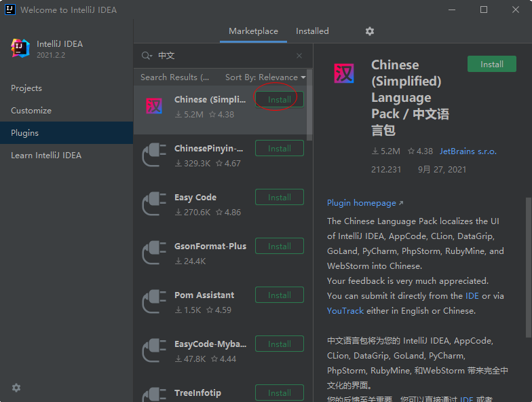Click the 4.86 rating of Easy Code
The width and height of the screenshot is (532, 402).
[228, 212]
